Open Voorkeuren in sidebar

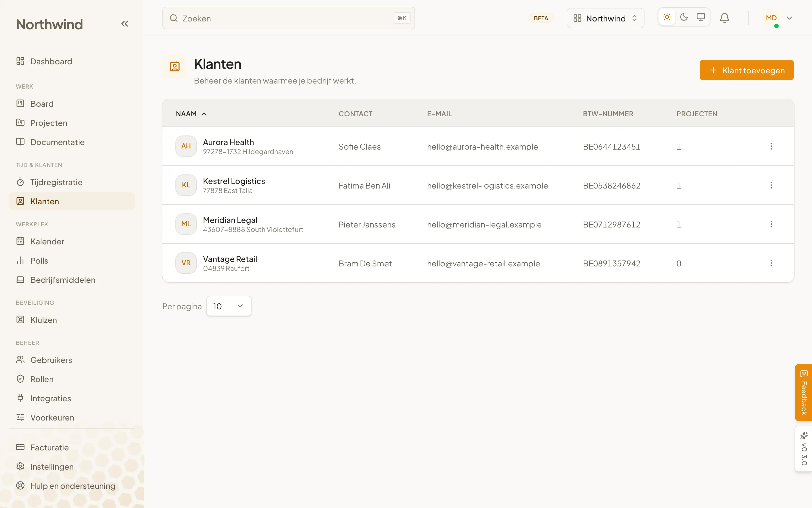(x=72, y=417)
